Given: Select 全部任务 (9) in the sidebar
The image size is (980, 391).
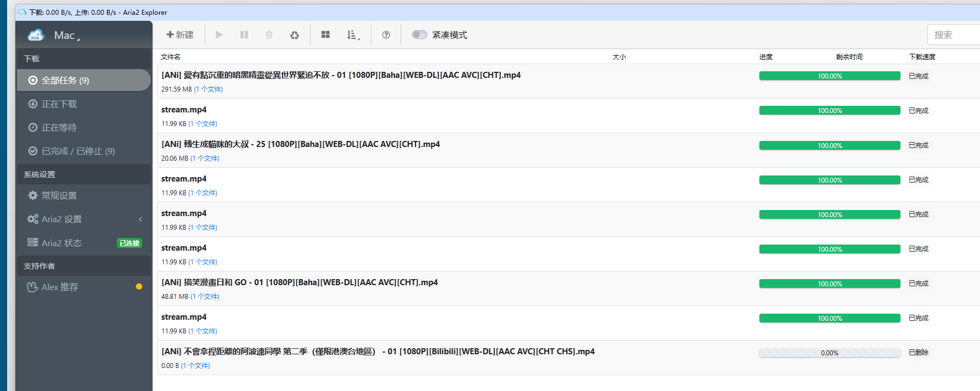Looking at the screenshot, I should pos(84,80).
